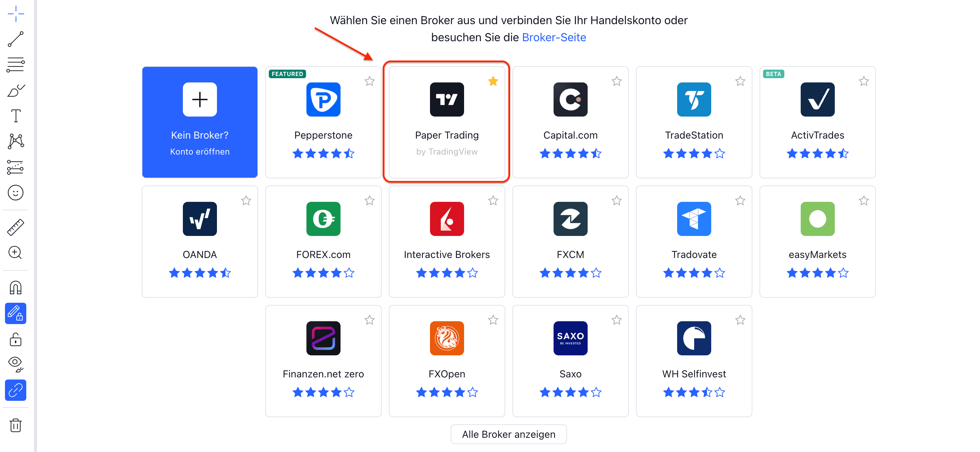The width and height of the screenshot is (980, 452).
Task: Select the ruler measure tool
Action: (x=16, y=227)
